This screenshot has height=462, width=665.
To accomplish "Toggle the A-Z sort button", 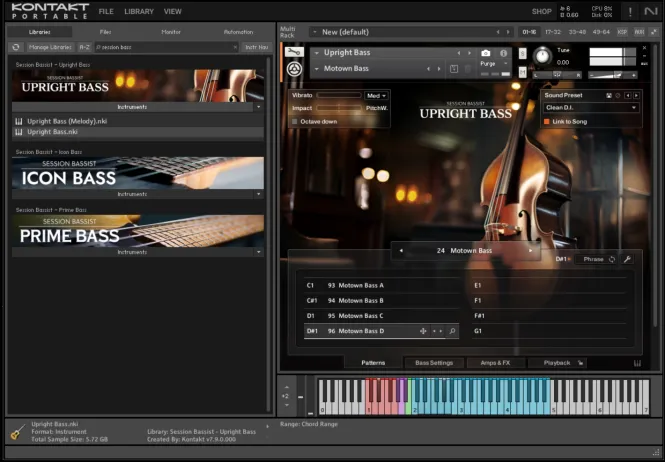I will 85,47.
